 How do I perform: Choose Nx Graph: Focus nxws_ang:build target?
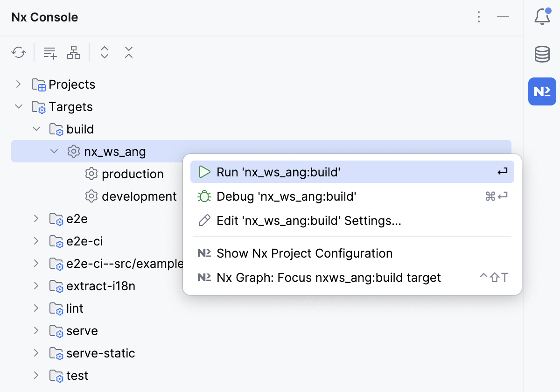coord(328,277)
